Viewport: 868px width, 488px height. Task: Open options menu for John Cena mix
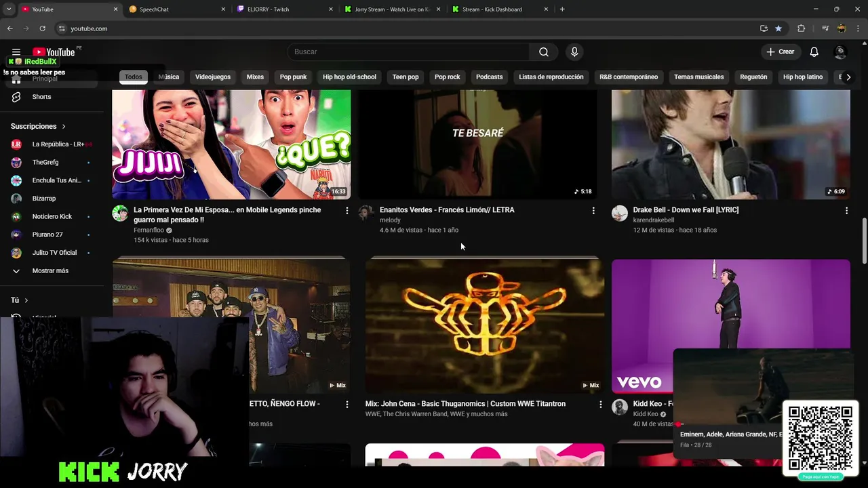tap(600, 405)
